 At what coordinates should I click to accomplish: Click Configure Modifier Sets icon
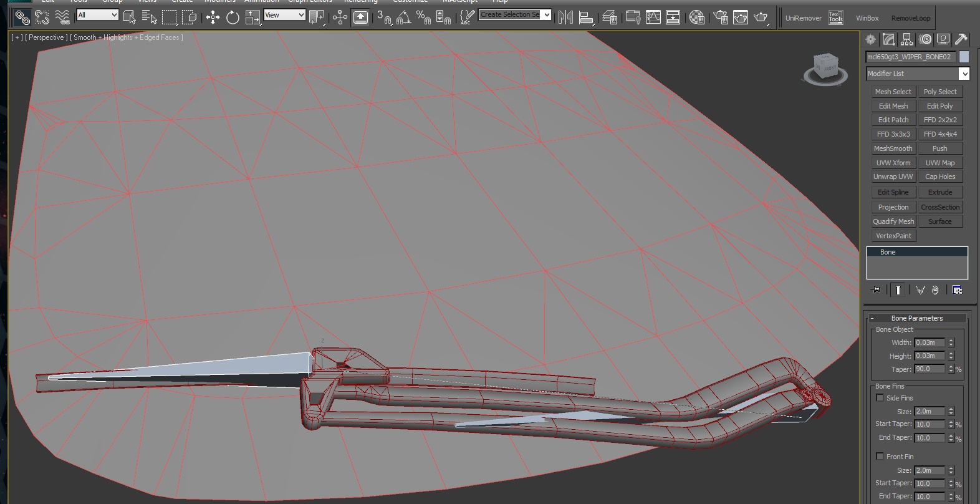click(957, 290)
